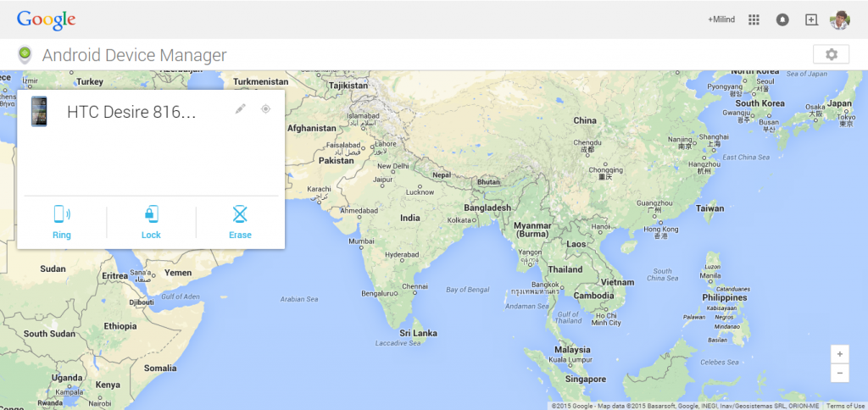Click the Google logo

[46, 20]
